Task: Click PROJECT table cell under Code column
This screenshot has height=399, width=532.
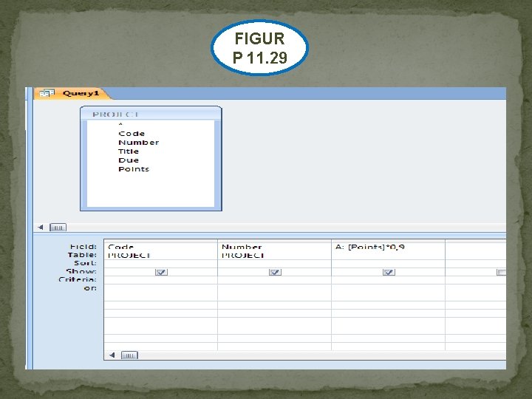Action: tap(160, 255)
